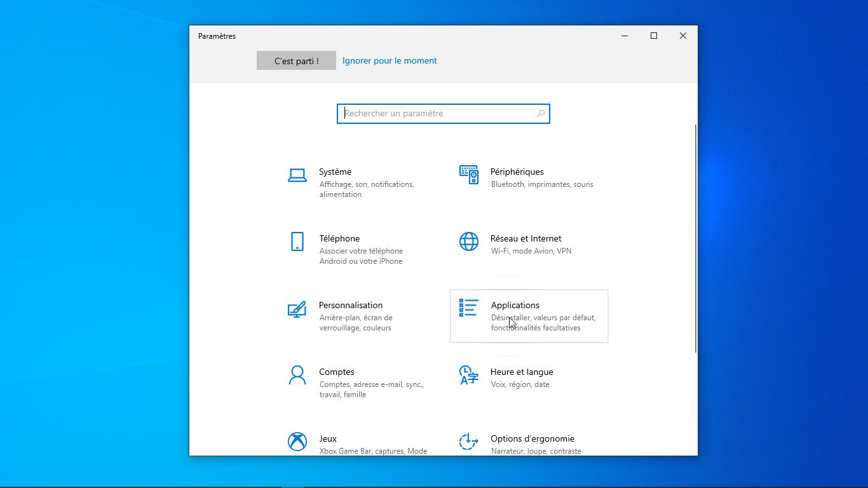The width and height of the screenshot is (868, 488).
Task: Open Périphériques settings title
Action: [517, 172]
